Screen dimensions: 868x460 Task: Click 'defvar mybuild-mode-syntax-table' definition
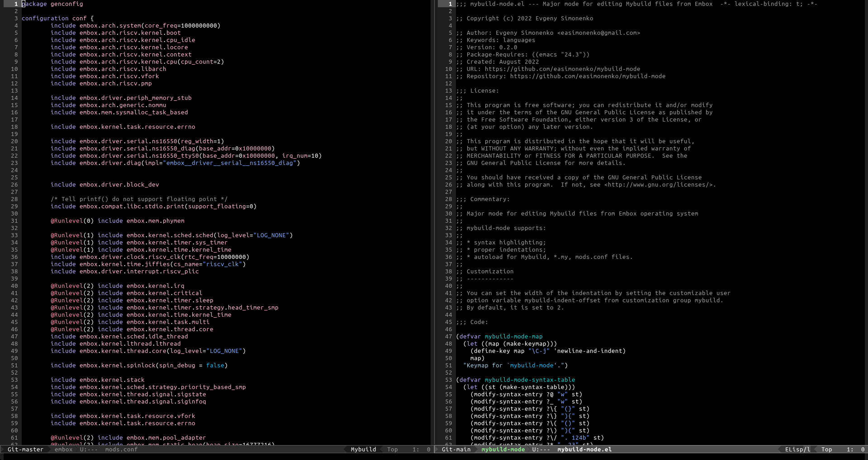click(x=516, y=380)
